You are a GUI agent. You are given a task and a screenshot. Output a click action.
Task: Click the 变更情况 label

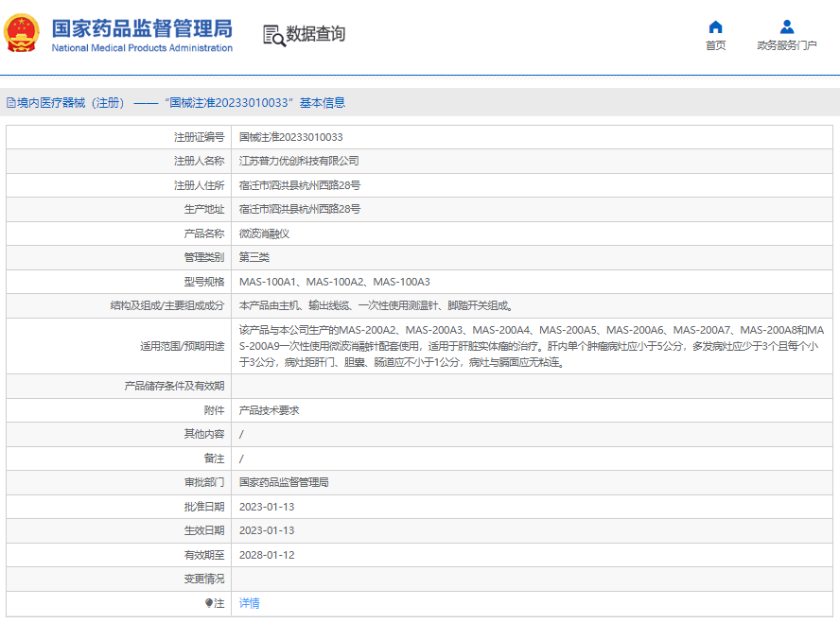pyautogui.click(x=204, y=580)
